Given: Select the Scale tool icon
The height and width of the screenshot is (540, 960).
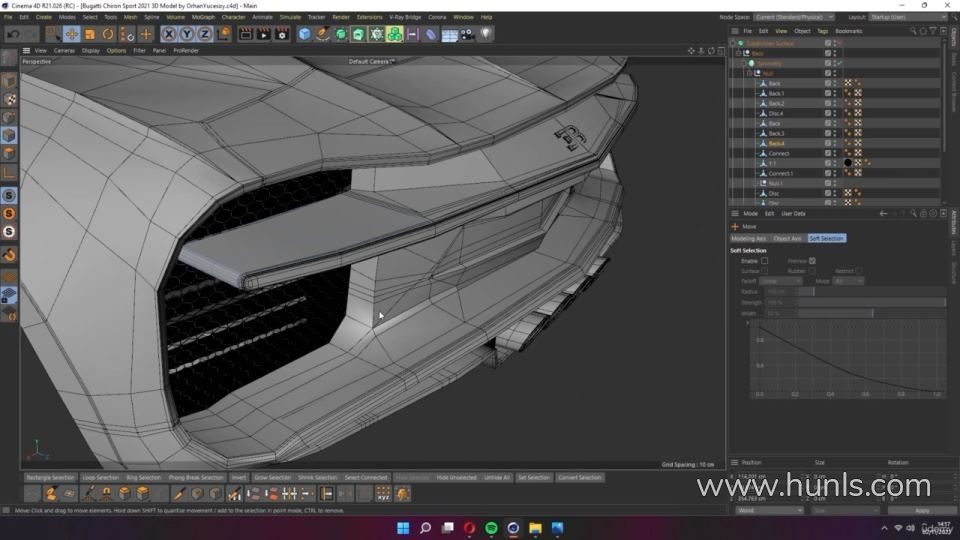Looking at the screenshot, I should (90, 34).
